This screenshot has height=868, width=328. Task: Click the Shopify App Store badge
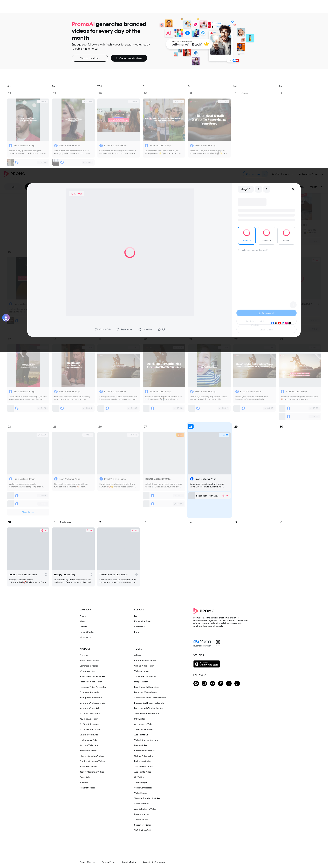click(x=207, y=664)
